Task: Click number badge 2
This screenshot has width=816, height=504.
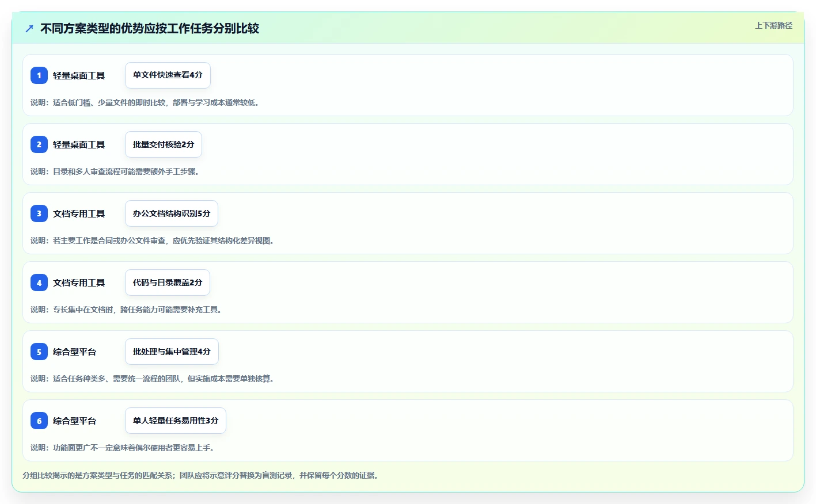Action: (x=39, y=144)
